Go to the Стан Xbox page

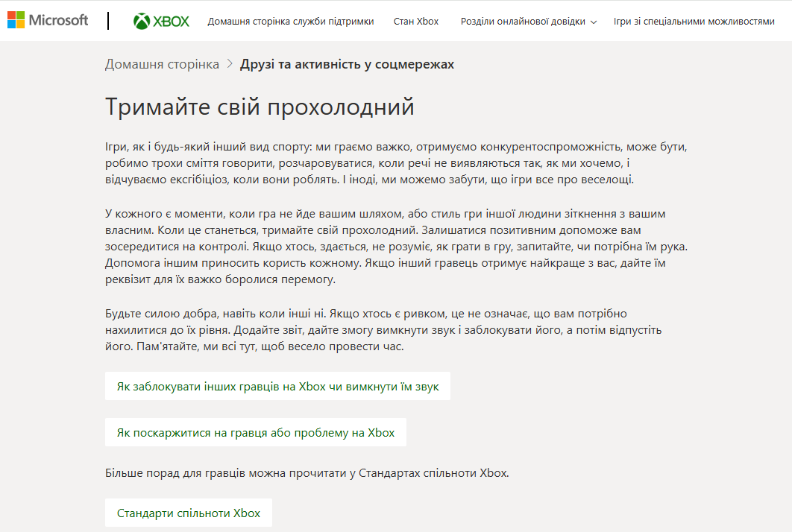416,22
